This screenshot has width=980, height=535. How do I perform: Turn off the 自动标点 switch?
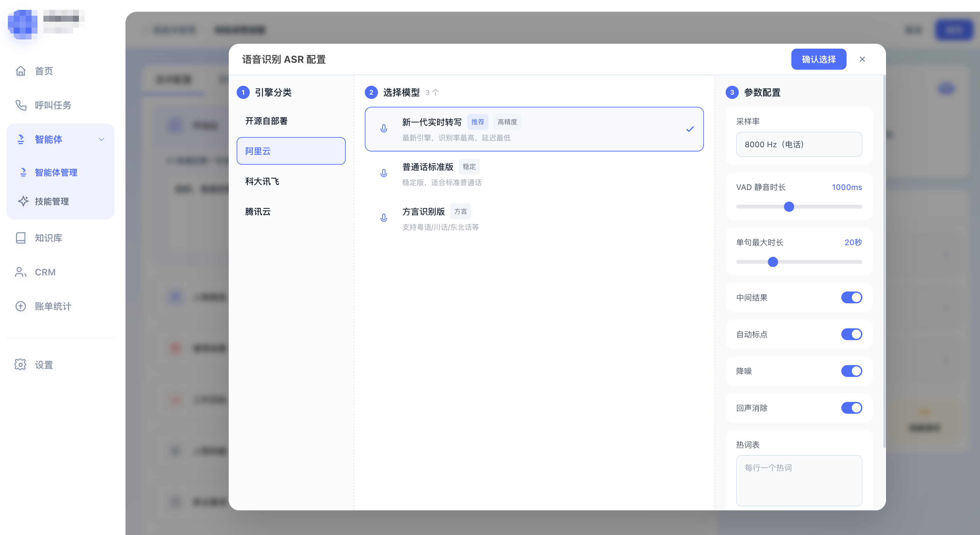[x=851, y=335]
